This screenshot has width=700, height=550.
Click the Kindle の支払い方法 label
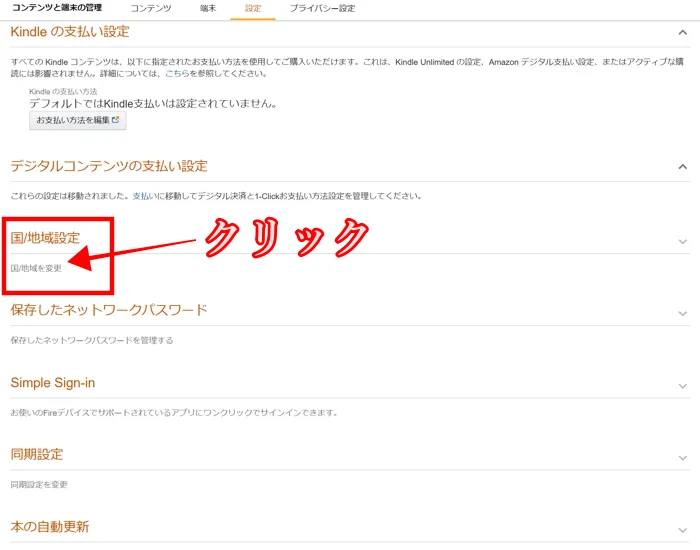63,92
